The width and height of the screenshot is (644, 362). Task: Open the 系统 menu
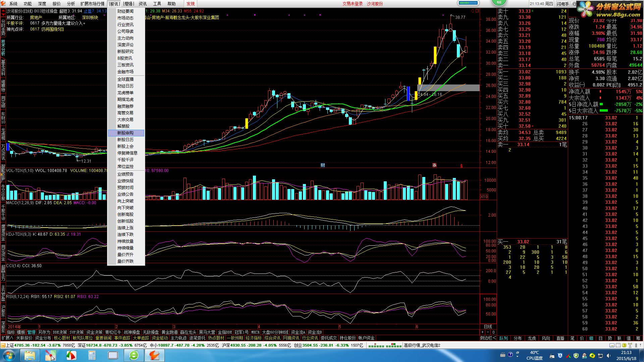[x=13, y=4]
